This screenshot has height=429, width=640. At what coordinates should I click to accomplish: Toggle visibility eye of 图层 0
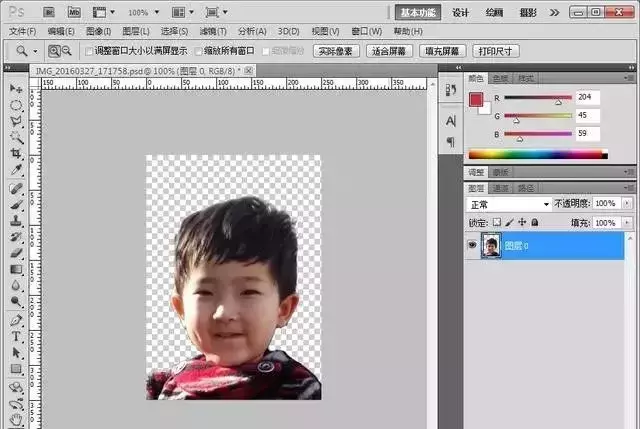tap(472, 245)
